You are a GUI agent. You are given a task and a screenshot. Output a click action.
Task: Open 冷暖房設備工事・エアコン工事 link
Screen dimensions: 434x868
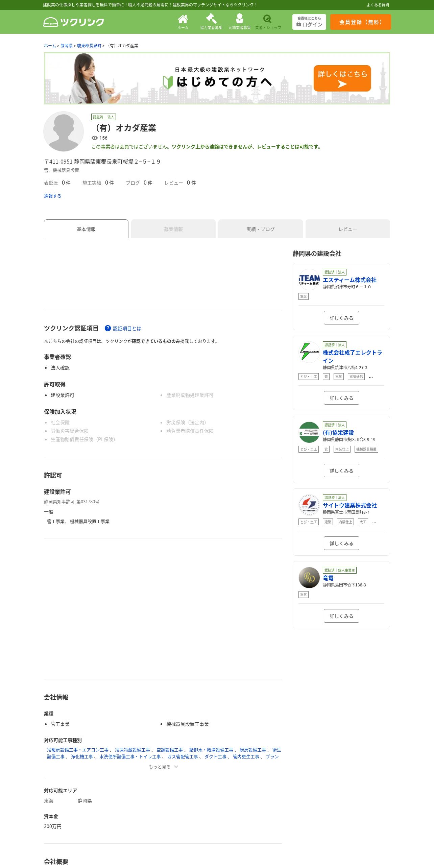(x=78, y=750)
